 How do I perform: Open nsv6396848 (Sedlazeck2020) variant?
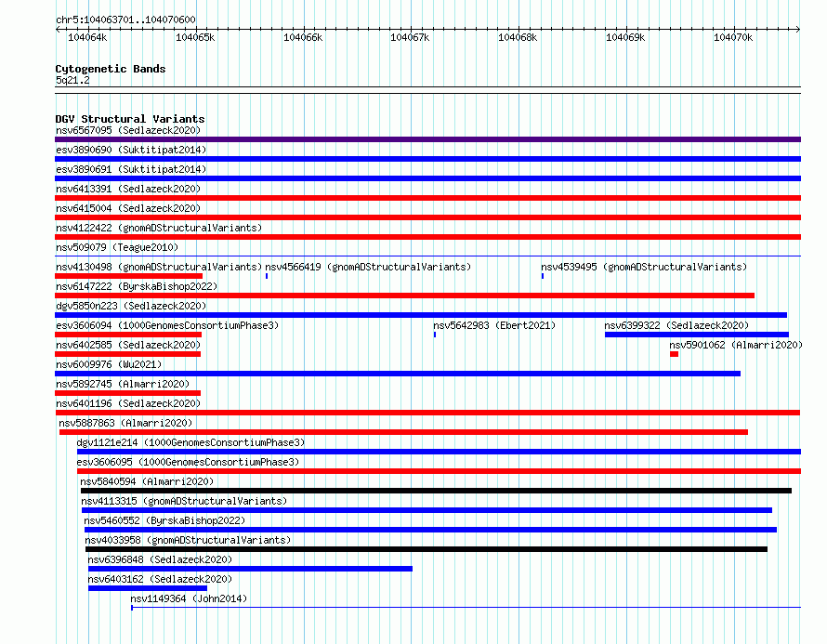(161, 559)
